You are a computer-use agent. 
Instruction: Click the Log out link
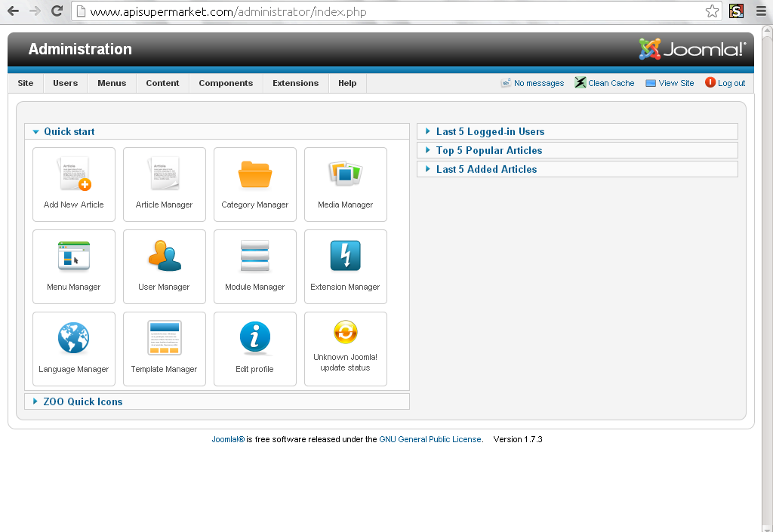[x=731, y=83]
